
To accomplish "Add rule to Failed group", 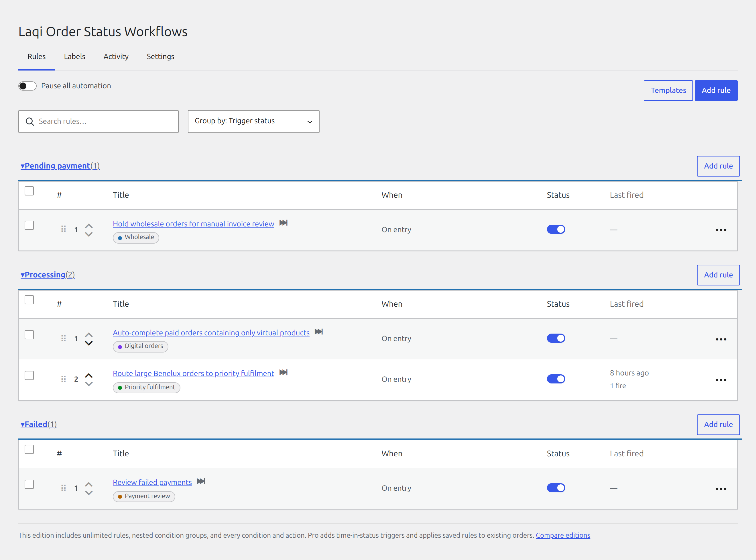I will (x=718, y=424).
